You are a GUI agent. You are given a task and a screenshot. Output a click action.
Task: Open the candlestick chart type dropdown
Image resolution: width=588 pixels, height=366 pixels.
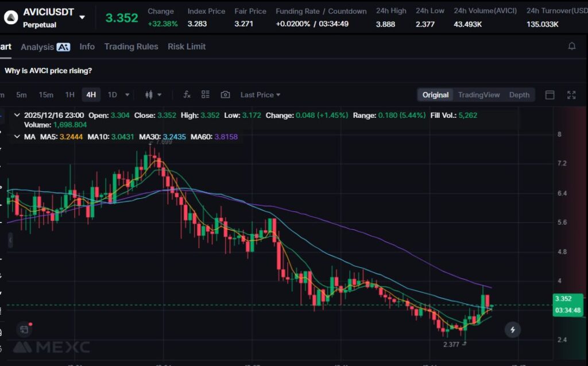[153, 95]
